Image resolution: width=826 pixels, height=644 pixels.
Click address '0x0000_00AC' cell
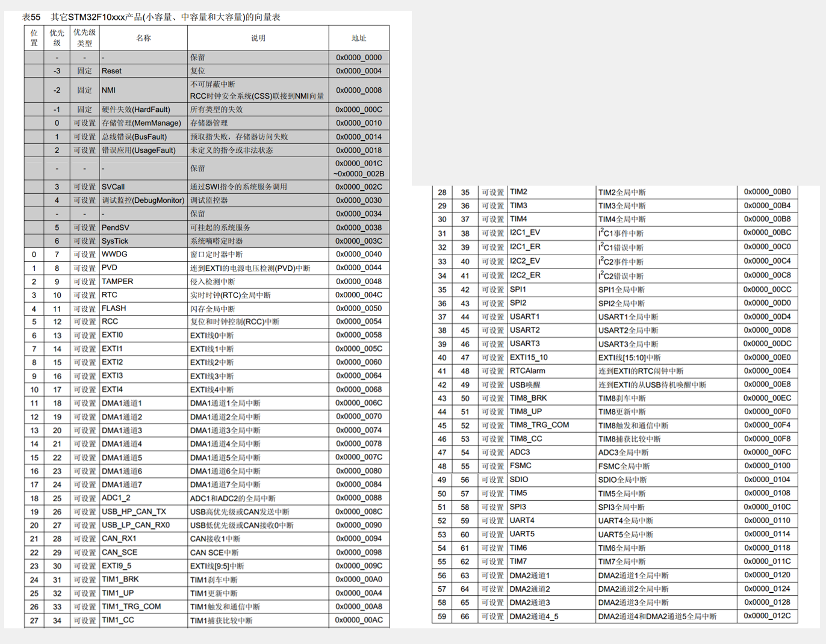(x=359, y=620)
